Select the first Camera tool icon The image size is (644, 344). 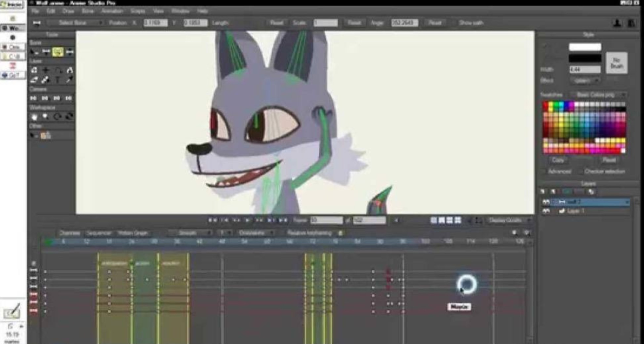pos(33,98)
